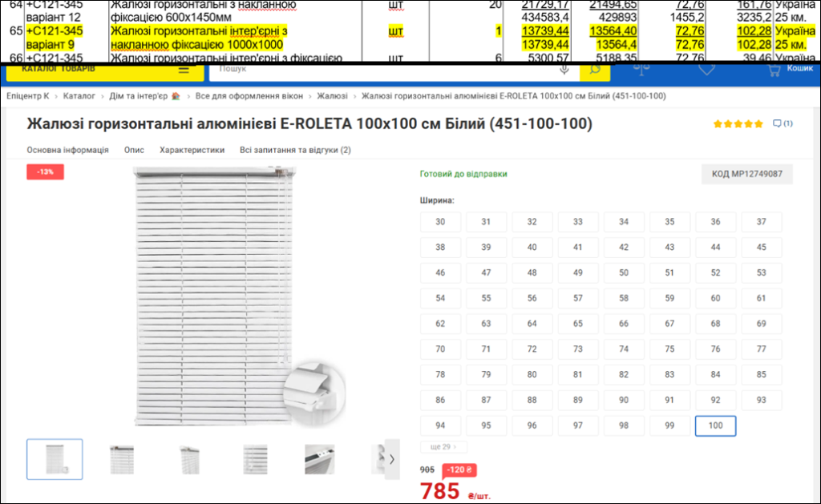Click the main blinds product image
This screenshot has height=504, width=821.
point(215,296)
